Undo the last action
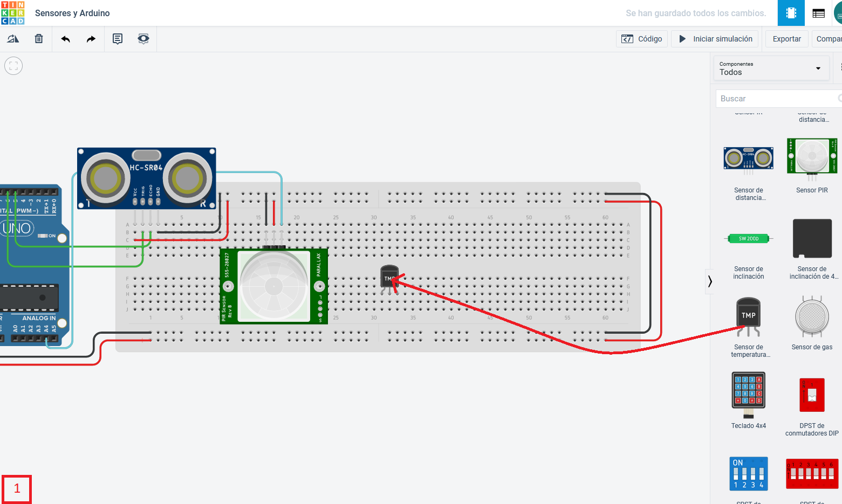Image resolution: width=842 pixels, height=504 pixels. coord(65,39)
